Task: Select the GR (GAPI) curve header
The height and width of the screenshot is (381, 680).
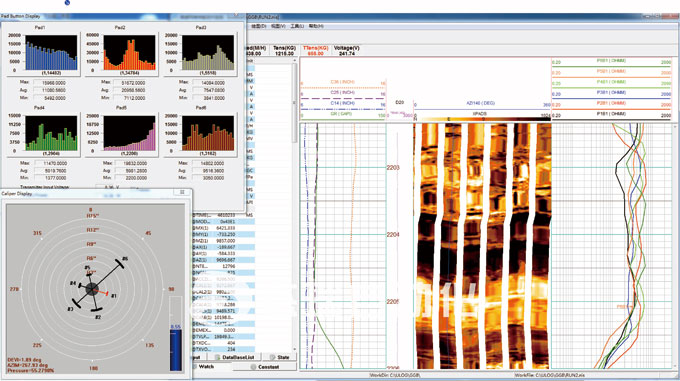Action: (x=343, y=114)
